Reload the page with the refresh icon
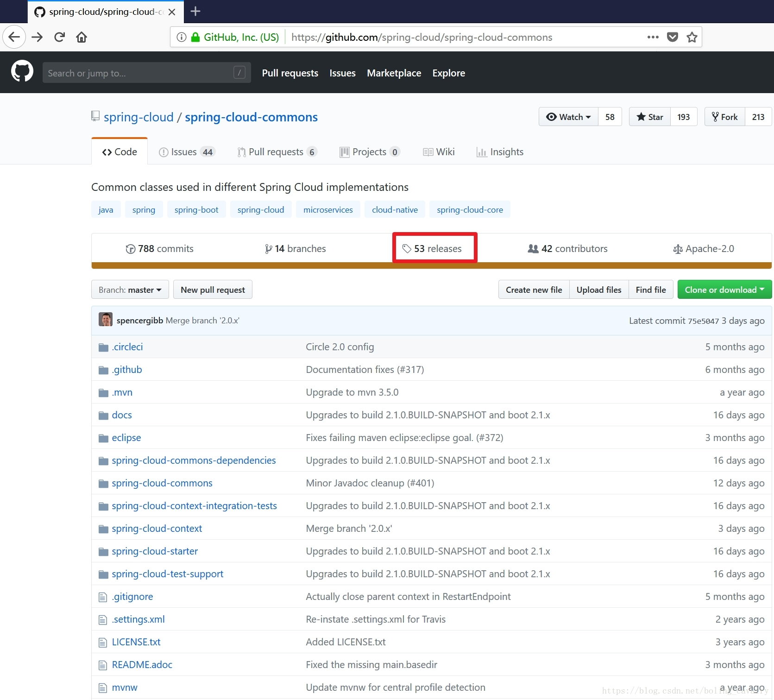 [59, 37]
